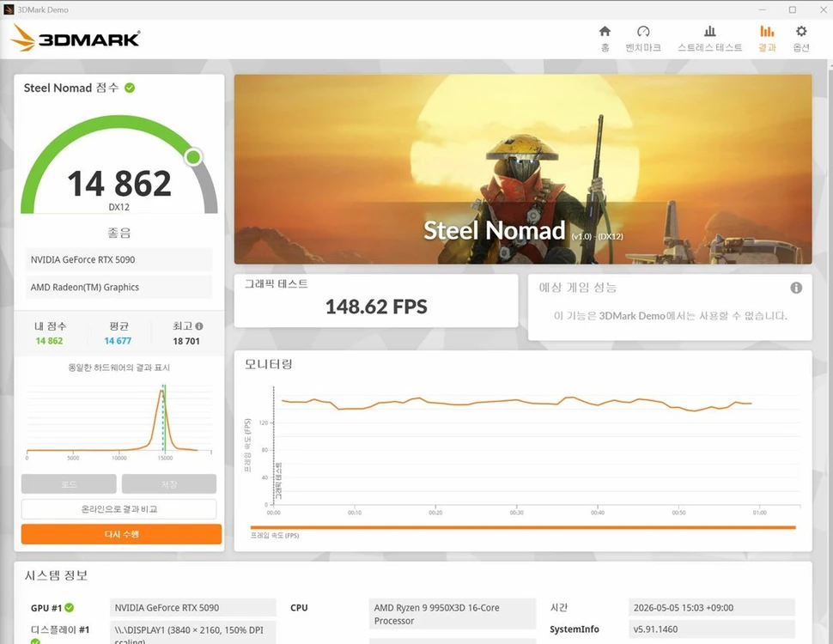The width and height of the screenshot is (833, 644).
Task: Click the SystemInfo version v5.91.1460
Action: point(711,629)
